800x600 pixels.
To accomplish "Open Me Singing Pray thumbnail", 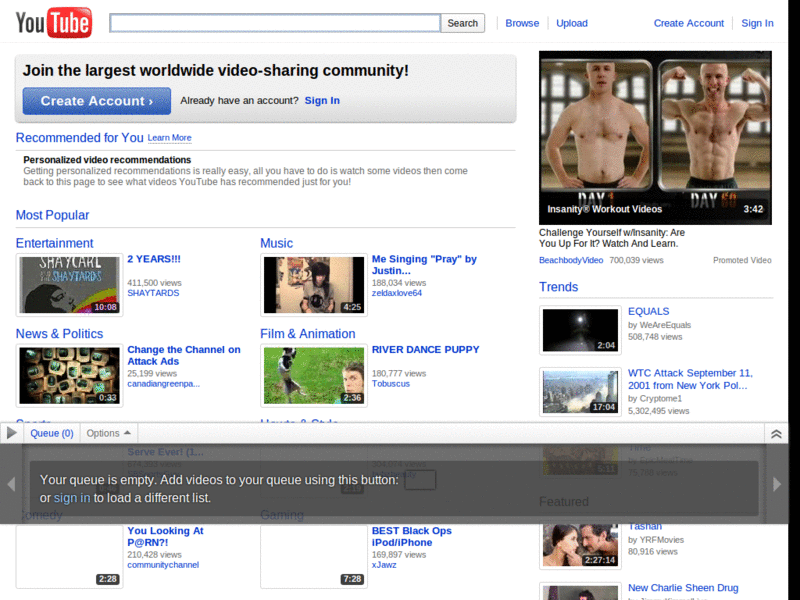I will point(314,285).
